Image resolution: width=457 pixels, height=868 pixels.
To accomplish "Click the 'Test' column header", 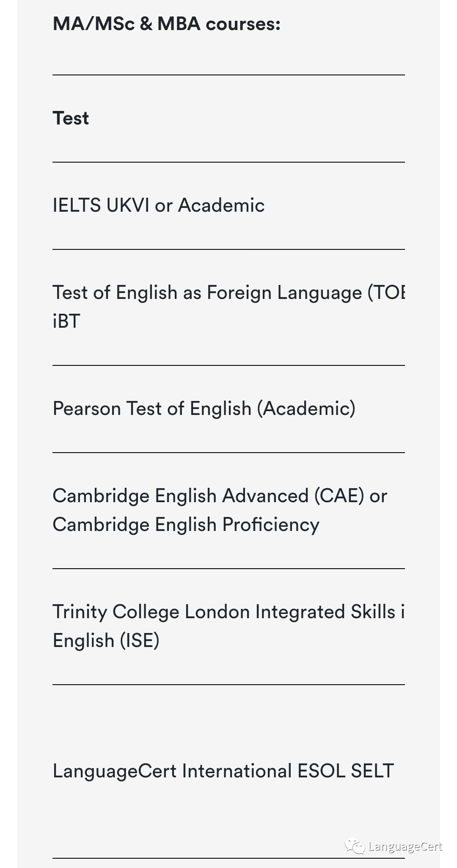I will pos(71,118).
